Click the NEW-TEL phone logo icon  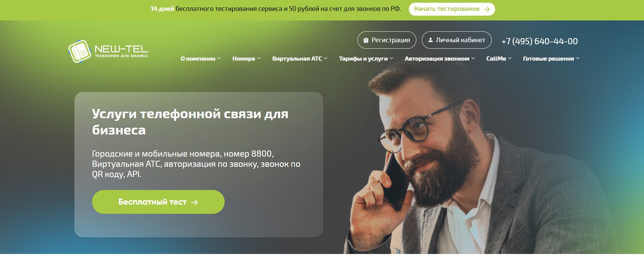pyautogui.click(x=80, y=51)
